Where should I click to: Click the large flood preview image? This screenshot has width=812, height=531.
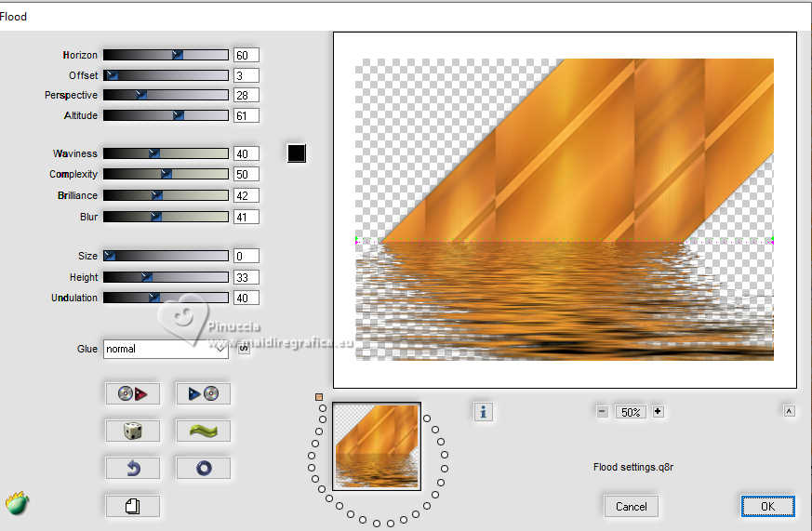pos(565,209)
